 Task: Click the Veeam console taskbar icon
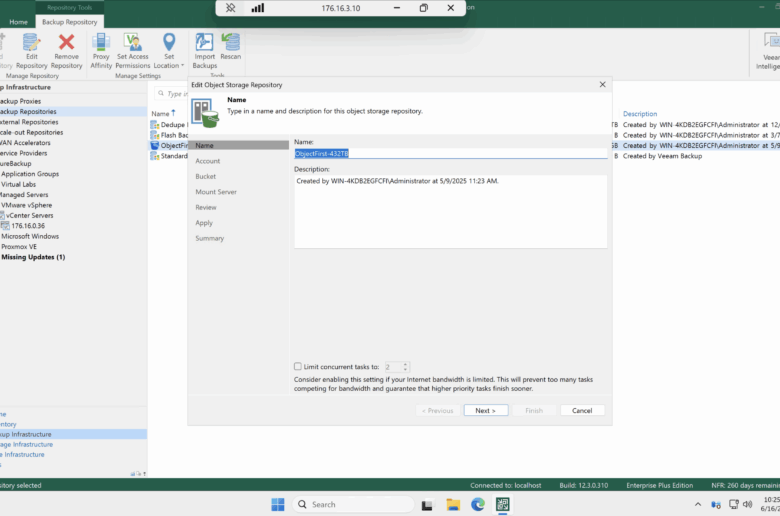click(x=502, y=505)
